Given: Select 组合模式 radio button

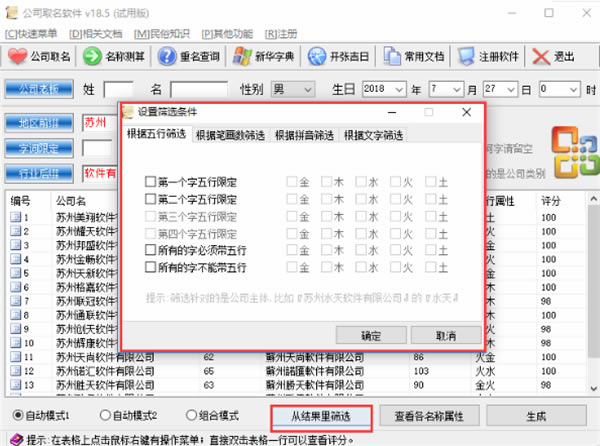Looking at the screenshot, I should pyautogui.click(x=191, y=415).
